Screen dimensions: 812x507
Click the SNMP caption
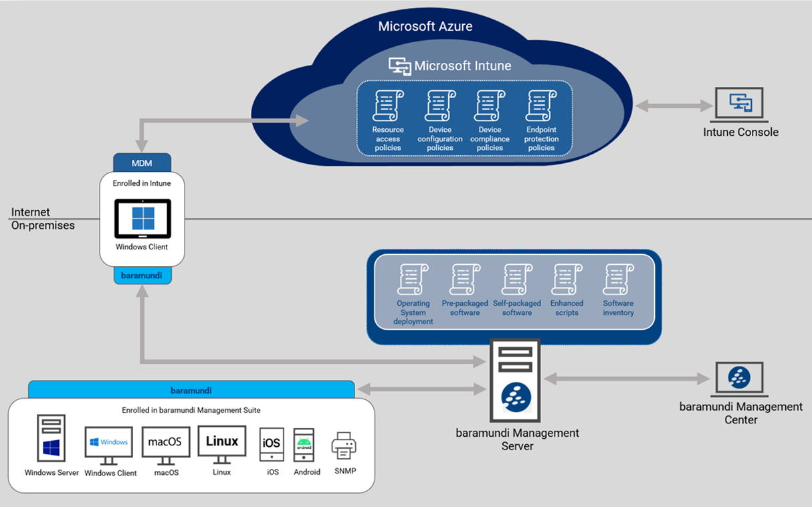[345, 471]
